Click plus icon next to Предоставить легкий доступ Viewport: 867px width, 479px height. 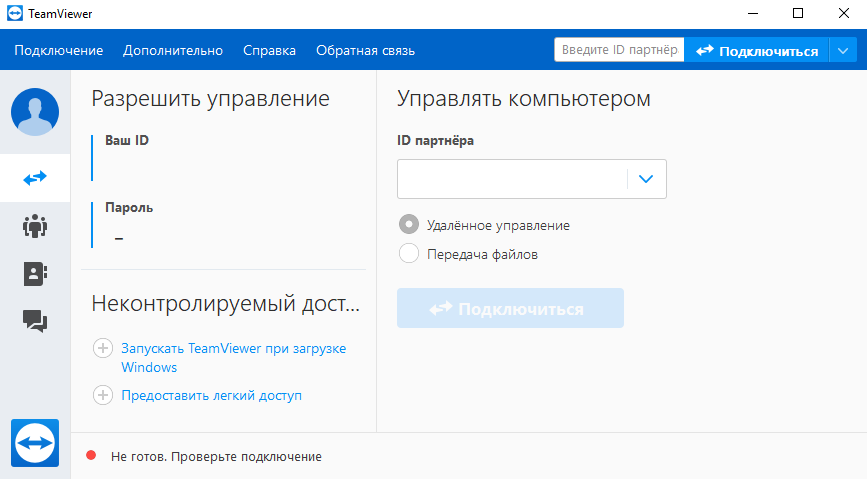[x=103, y=395]
